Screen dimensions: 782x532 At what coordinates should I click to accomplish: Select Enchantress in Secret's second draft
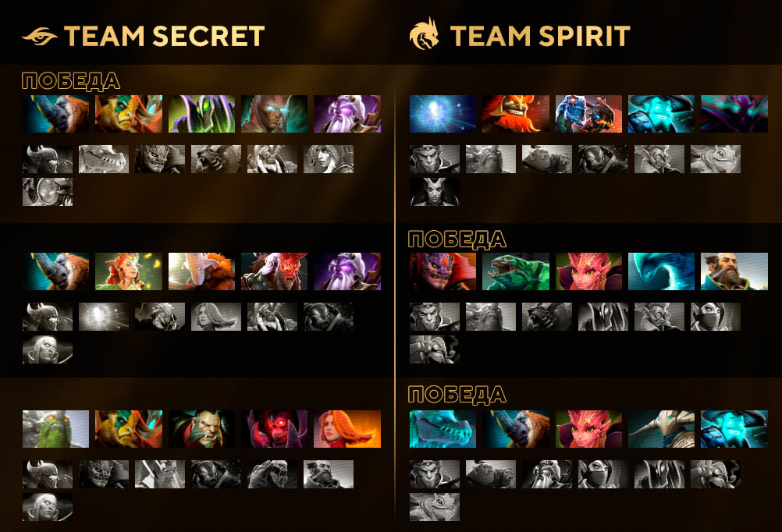(129, 271)
